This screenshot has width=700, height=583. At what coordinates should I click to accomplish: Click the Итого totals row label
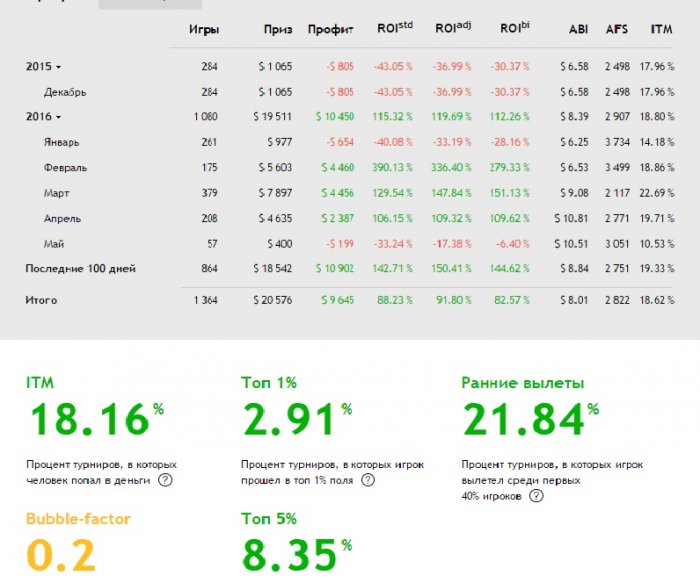point(41,300)
